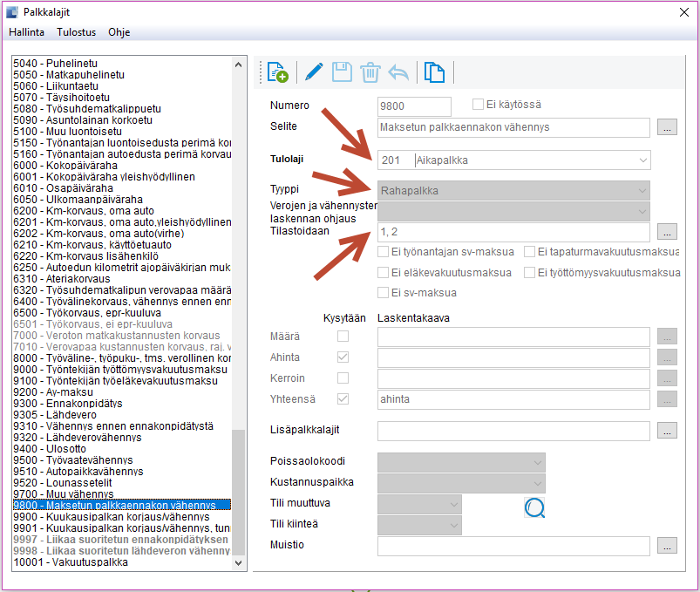Open Verojen ja vähennysten laskennan ohjaus dropdown
Viewport: 700px width, 592px height.
click(642, 211)
